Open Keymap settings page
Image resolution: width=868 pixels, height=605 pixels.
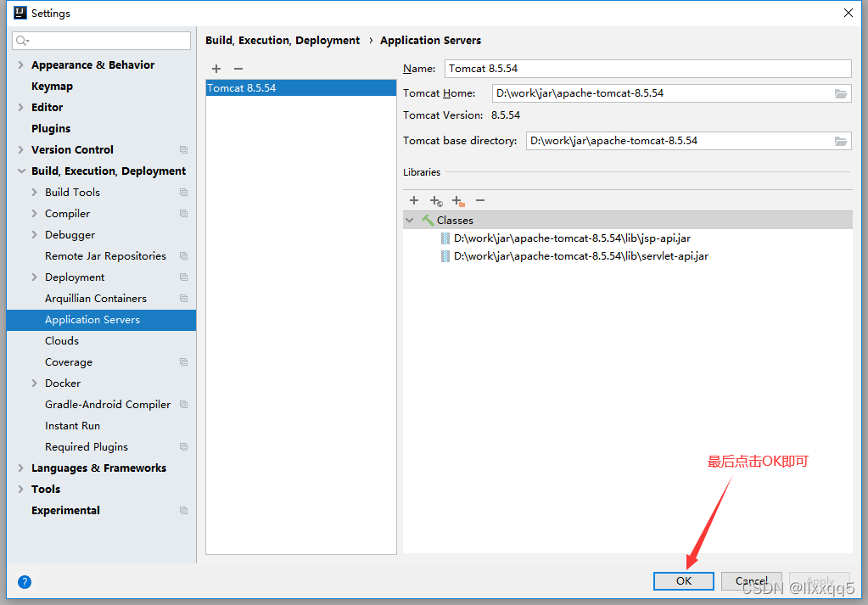tap(52, 87)
